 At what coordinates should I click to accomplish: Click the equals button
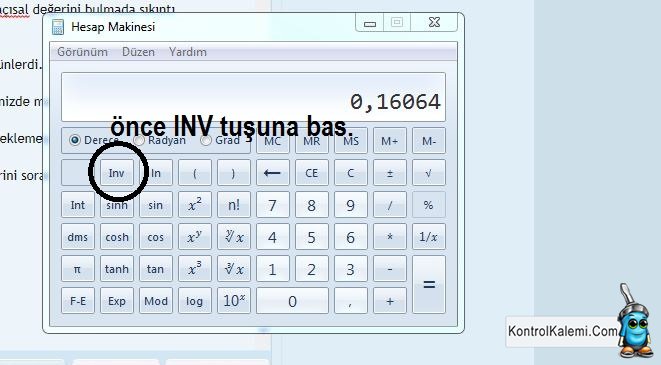point(429,284)
